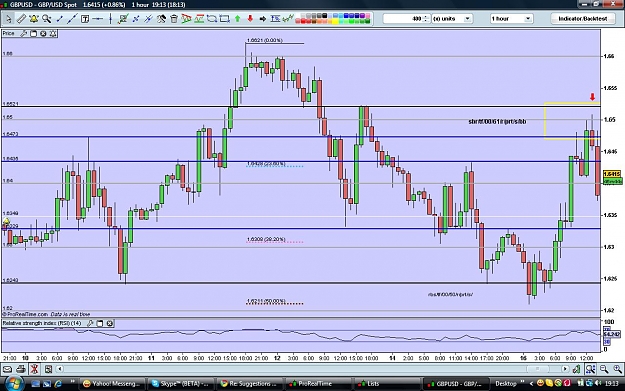Open the units type dropdown
This screenshot has height=391, width=625.
click(452, 19)
